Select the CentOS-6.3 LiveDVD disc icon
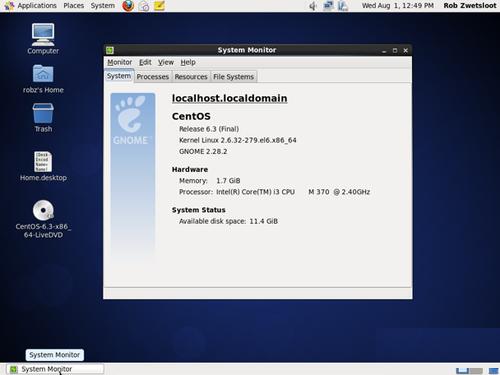 (x=43, y=219)
